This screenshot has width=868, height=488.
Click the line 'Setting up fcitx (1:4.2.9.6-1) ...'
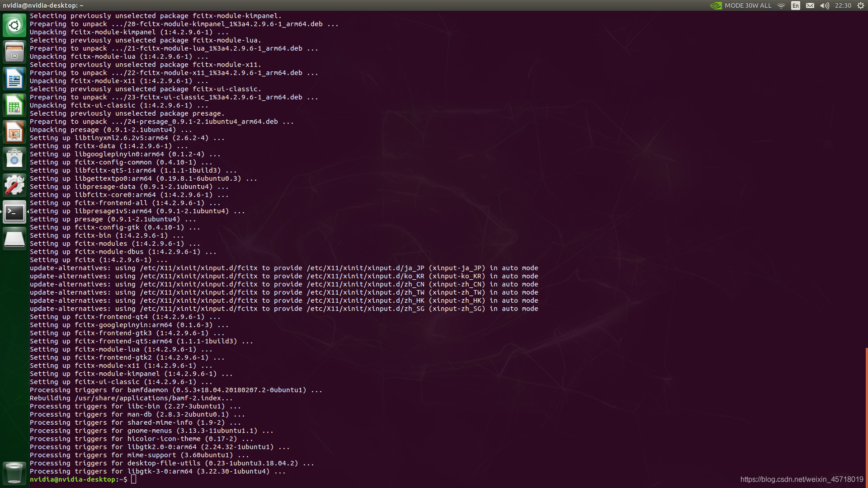(99, 260)
